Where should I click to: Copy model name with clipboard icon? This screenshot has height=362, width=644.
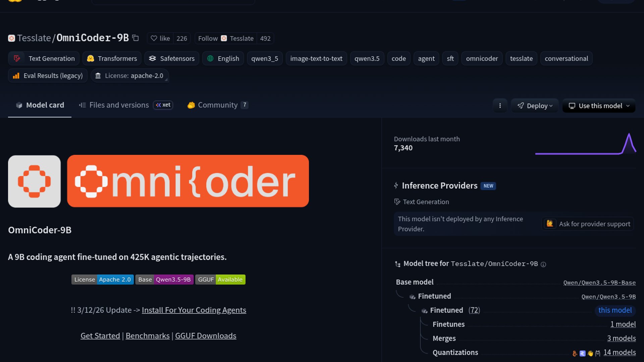pos(136,38)
